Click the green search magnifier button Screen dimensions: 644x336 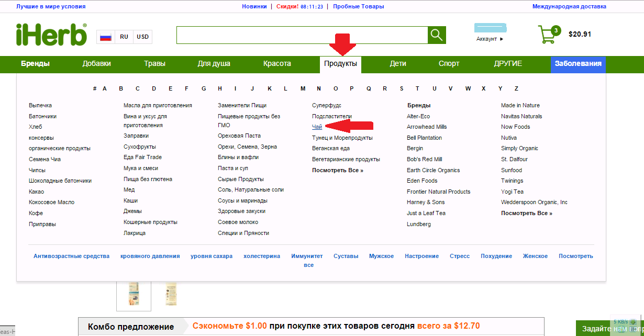[437, 35]
